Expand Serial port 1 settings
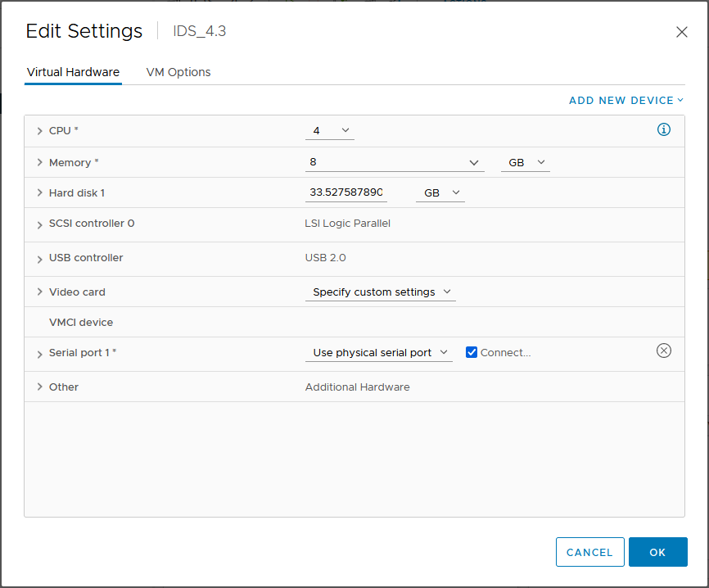Viewport: 709px width, 588px height. [39, 353]
